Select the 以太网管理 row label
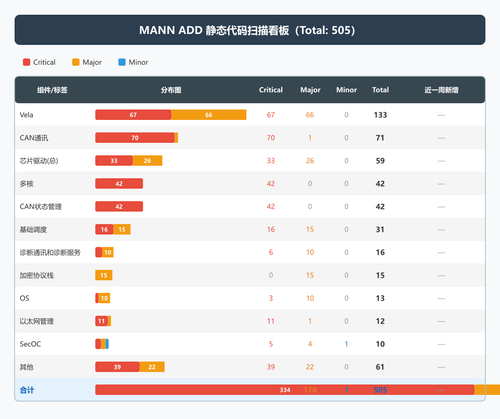The image size is (500, 419). pyautogui.click(x=37, y=321)
